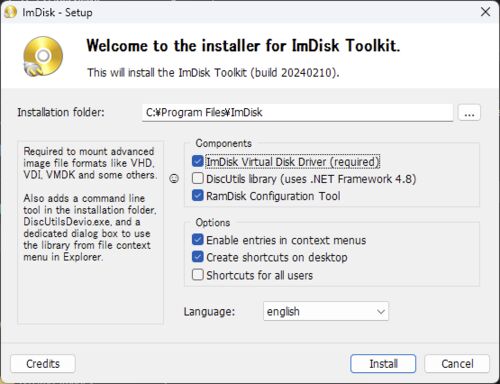Viewport: 500px width, 384px height.
Task: Cancel the ImDisk setup
Action: [457, 364]
